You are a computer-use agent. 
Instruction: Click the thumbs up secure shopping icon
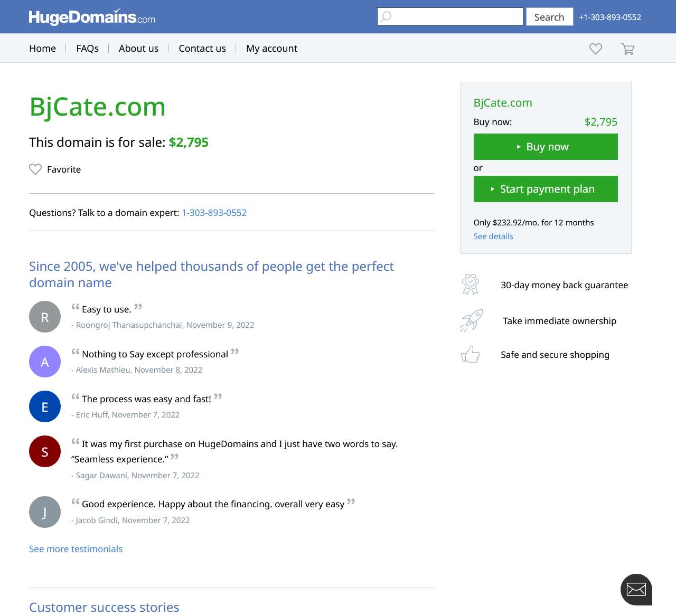point(470,355)
